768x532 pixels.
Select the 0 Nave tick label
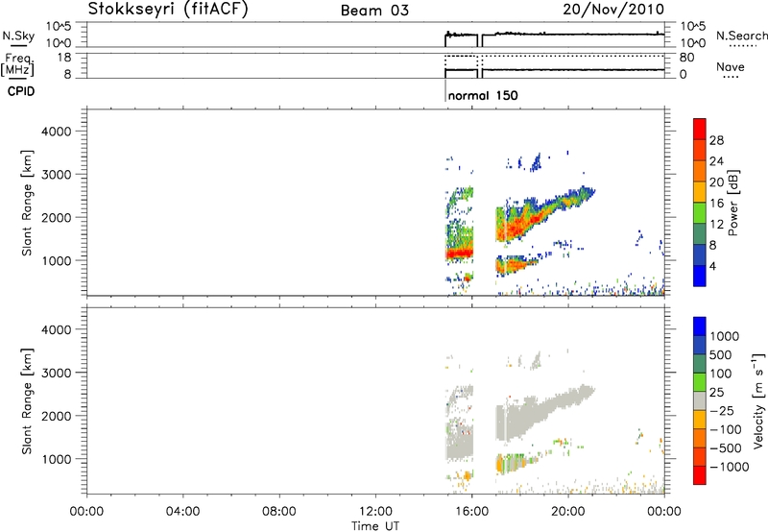pos(684,75)
